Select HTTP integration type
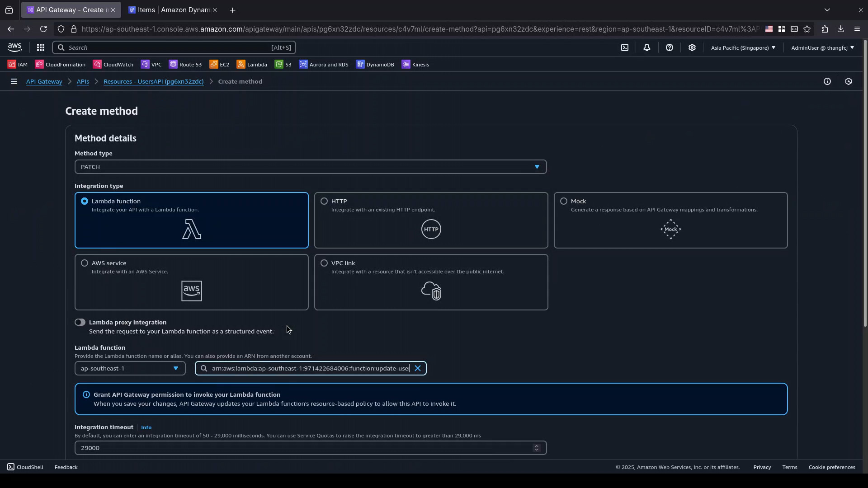The height and width of the screenshot is (488, 868). click(431, 221)
